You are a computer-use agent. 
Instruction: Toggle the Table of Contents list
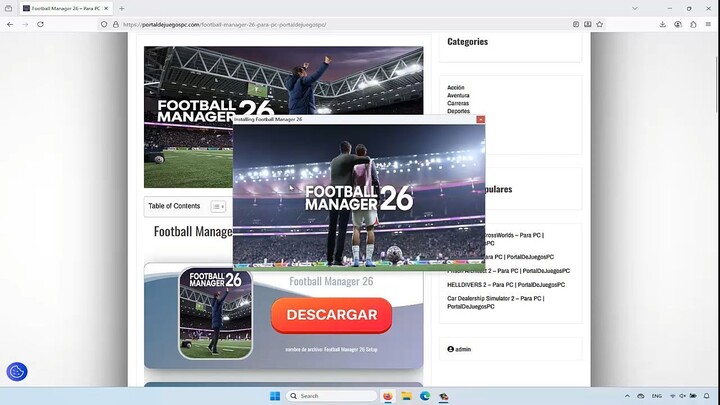218,207
